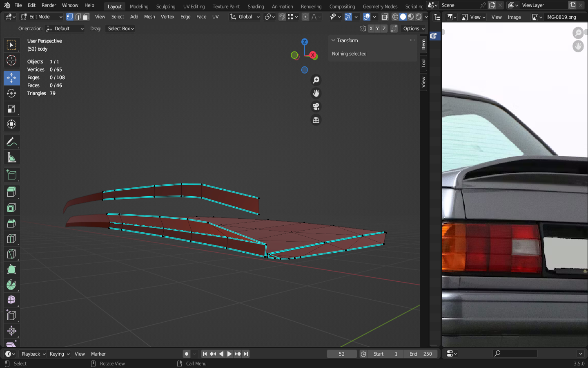Click the current frame field showing 52

click(341, 354)
